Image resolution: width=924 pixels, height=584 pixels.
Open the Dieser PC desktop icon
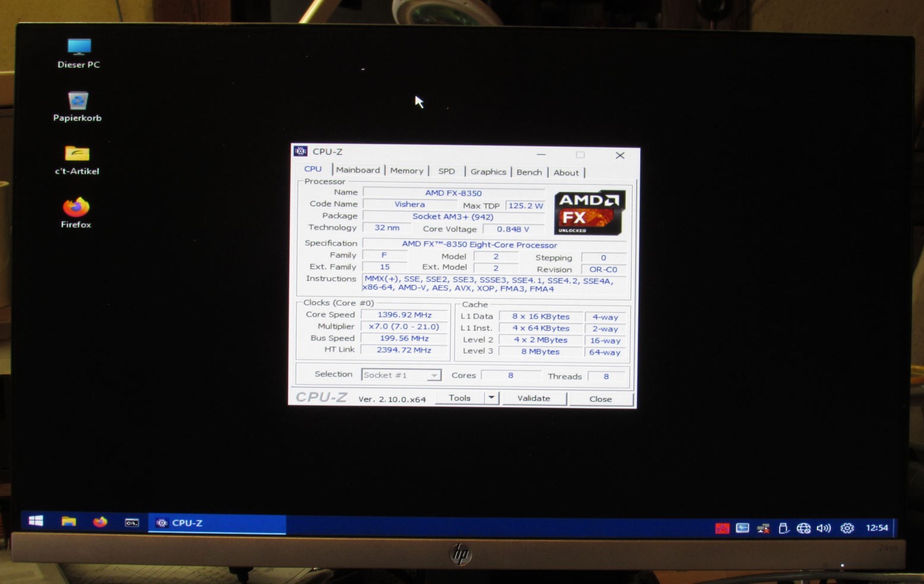78,53
